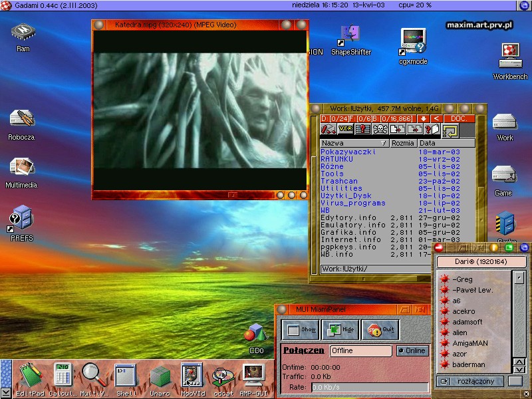Open the Multimedia drawer icon

point(22,167)
